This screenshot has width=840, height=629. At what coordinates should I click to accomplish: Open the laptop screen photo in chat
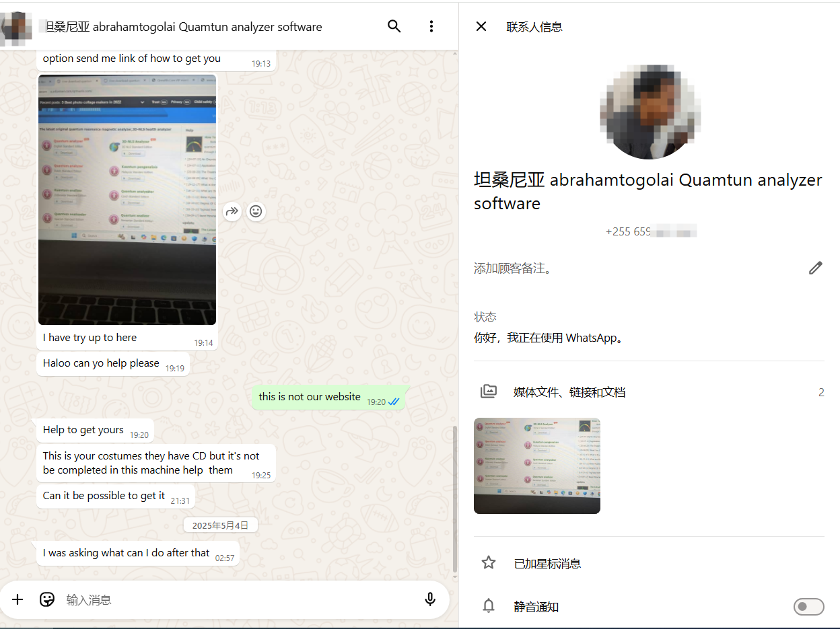coord(127,200)
